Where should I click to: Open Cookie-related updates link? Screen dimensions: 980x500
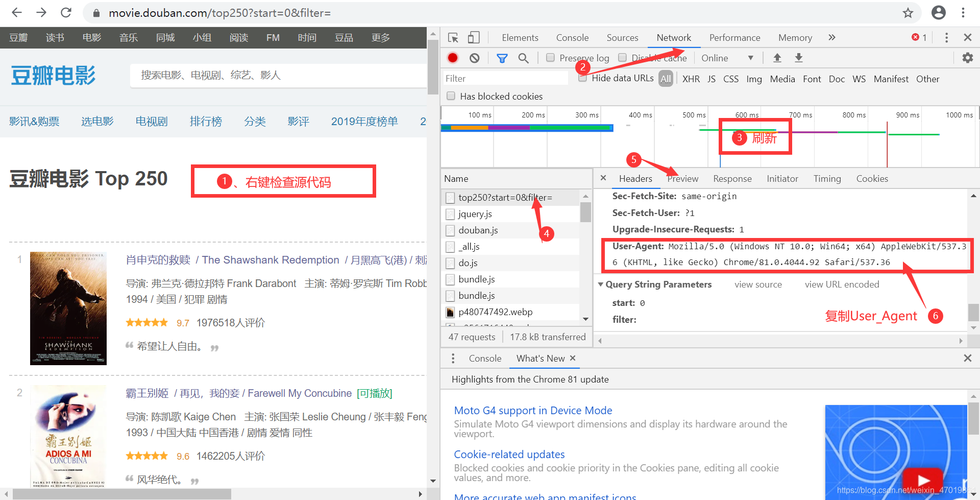pyautogui.click(x=509, y=454)
